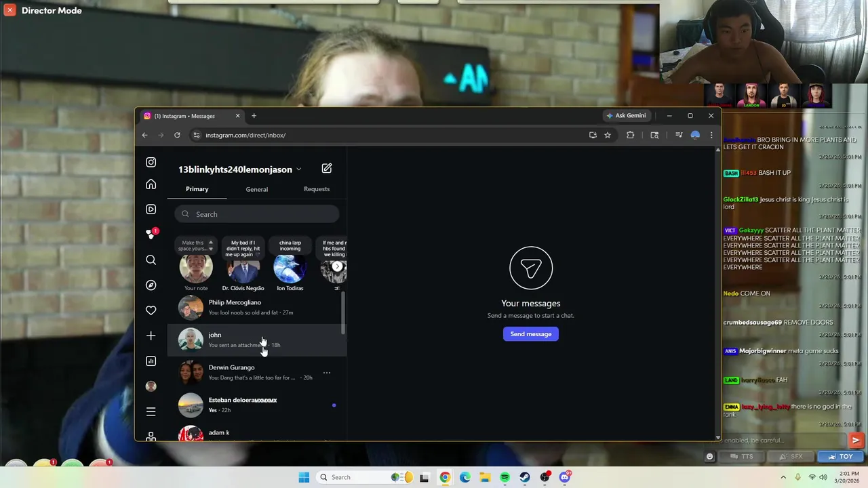Open Notifications heart icon in sidebar
The height and width of the screenshot is (488, 868).
(x=151, y=310)
